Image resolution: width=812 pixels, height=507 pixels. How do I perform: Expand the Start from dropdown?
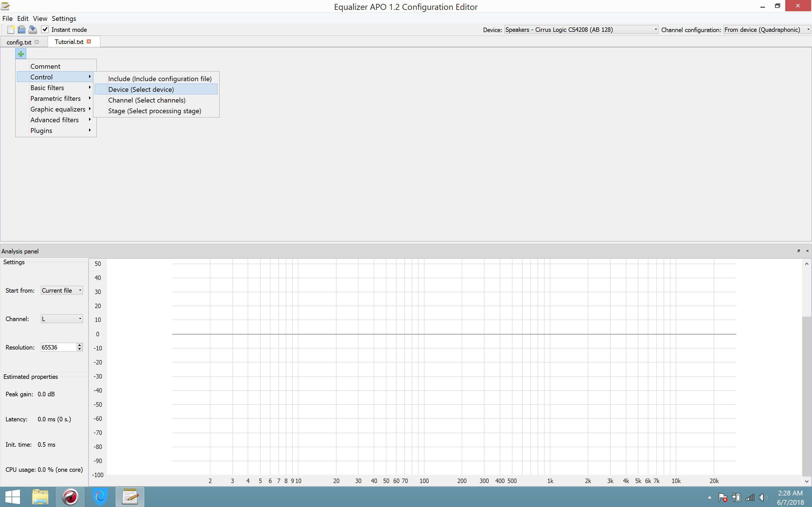62,290
